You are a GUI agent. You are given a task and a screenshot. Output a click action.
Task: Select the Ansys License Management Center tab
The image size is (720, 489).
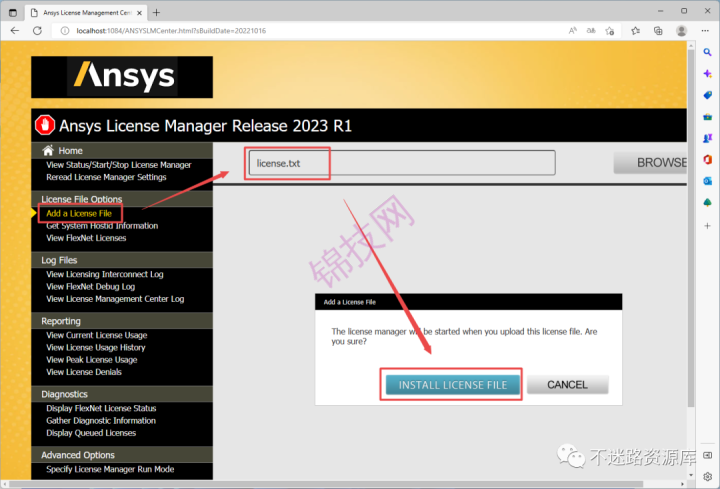coord(86,13)
